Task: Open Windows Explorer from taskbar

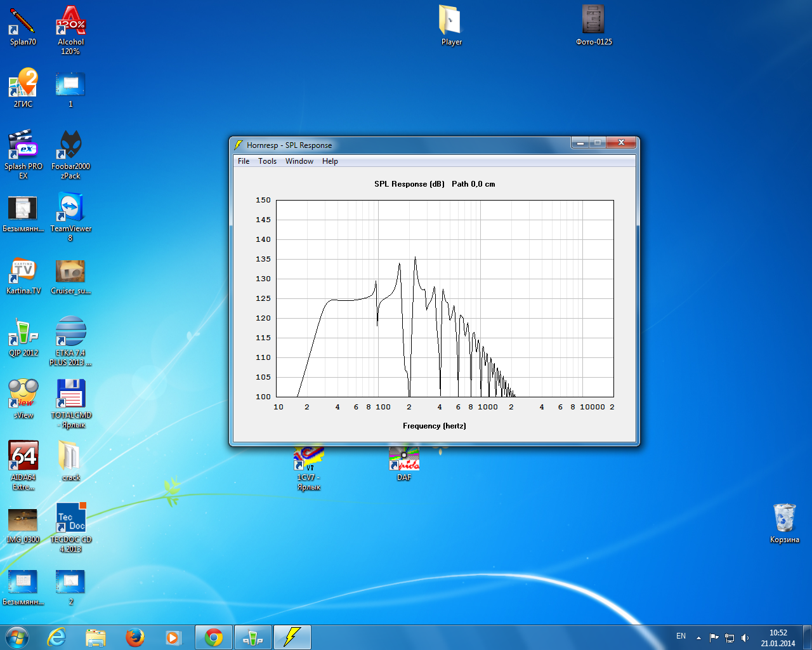Action: click(96, 637)
